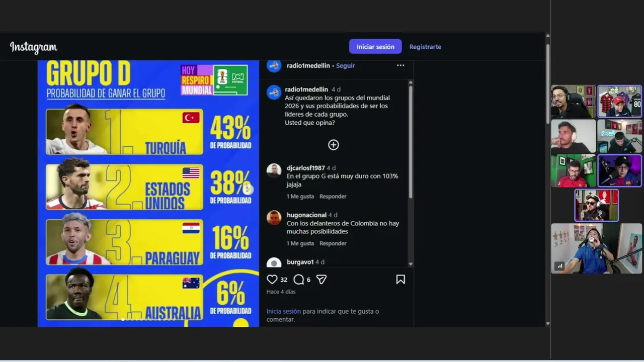Load more comments with the plus icon
Image resolution: width=644 pixels, height=362 pixels.
tap(334, 145)
